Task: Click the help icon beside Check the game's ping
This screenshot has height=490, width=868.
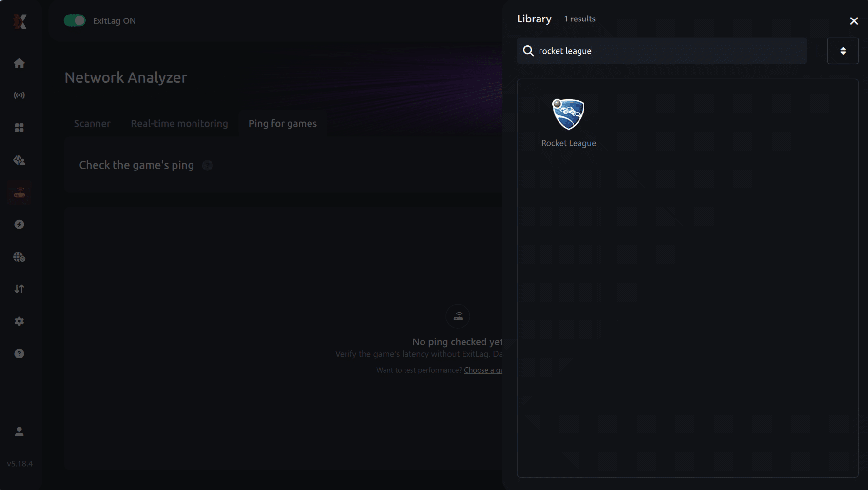Action: point(207,166)
